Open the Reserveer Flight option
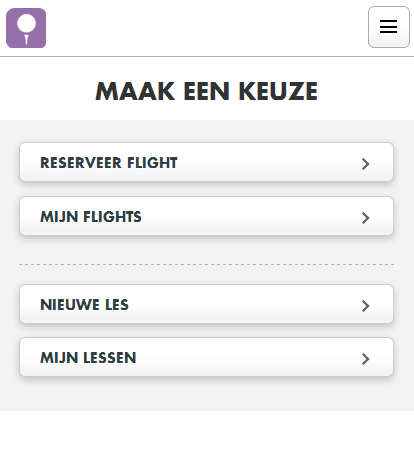 [x=207, y=162]
